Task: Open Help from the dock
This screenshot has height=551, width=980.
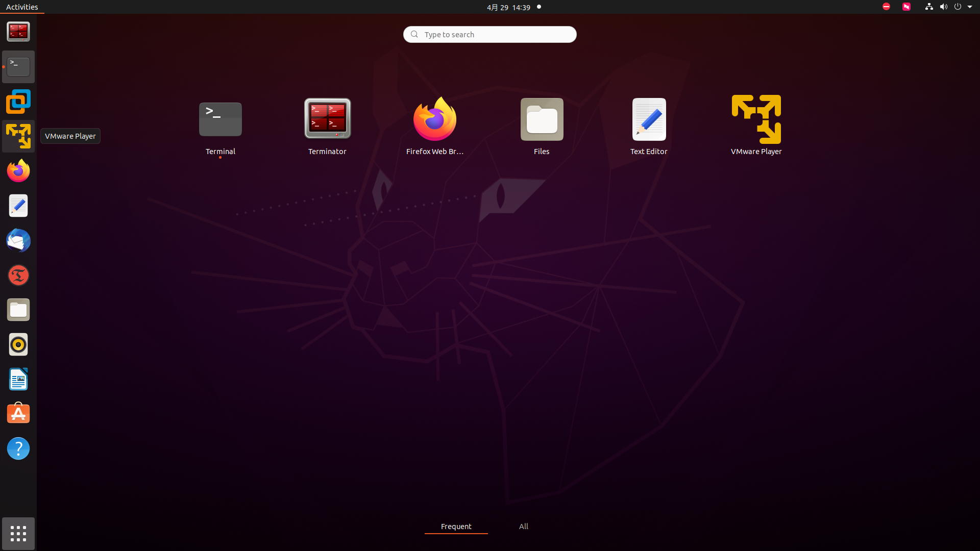Action: point(18,449)
